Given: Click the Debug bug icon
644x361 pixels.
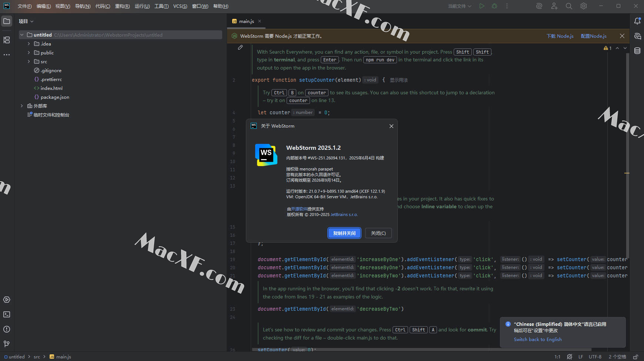Looking at the screenshot, I should click(x=494, y=6).
